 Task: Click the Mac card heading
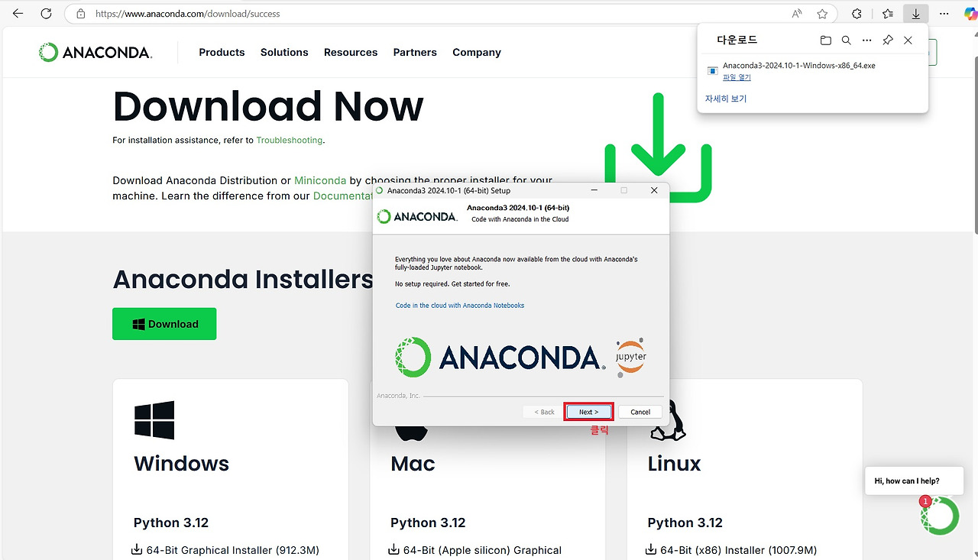pos(413,464)
